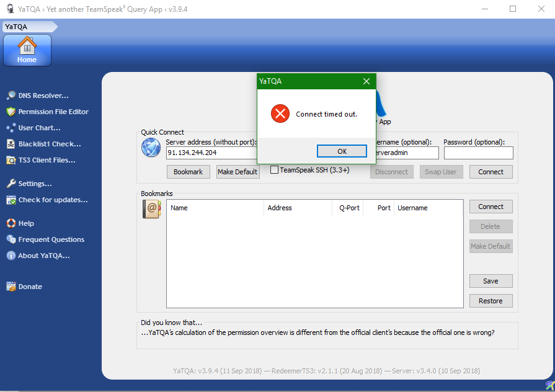Click the Donate icon in sidebar
The height and width of the screenshot is (392, 555).
pyautogui.click(x=11, y=287)
